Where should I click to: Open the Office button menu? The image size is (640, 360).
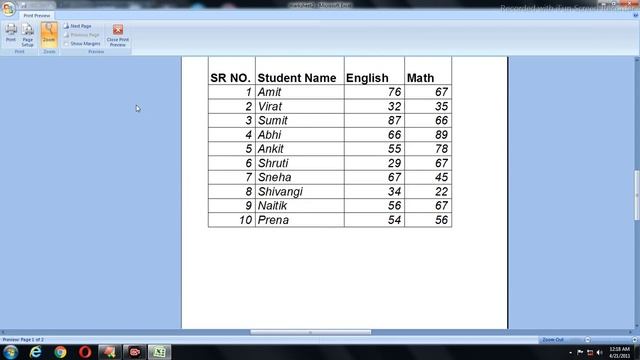click(8, 9)
